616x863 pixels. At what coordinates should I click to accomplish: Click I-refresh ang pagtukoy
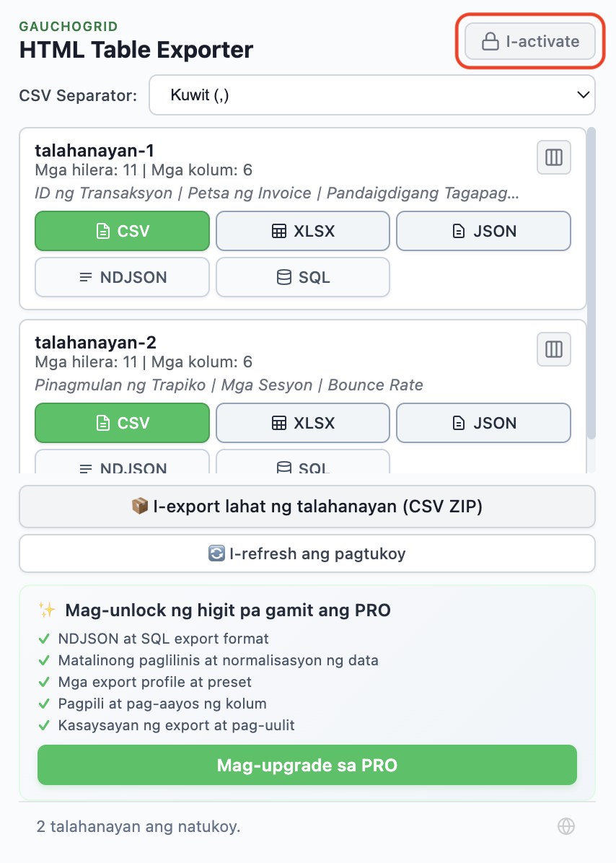[308, 553]
